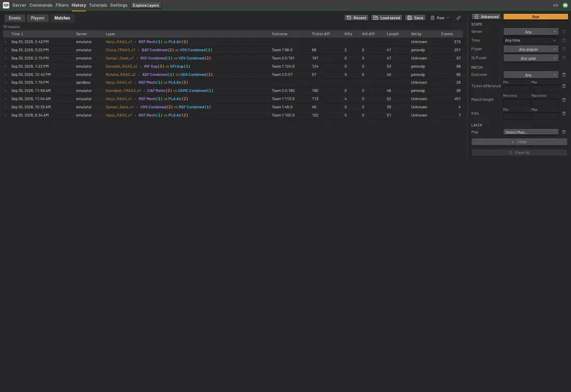The width and height of the screenshot is (571, 392).
Task: Open the Any time dropdown
Action: (x=531, y=40)
